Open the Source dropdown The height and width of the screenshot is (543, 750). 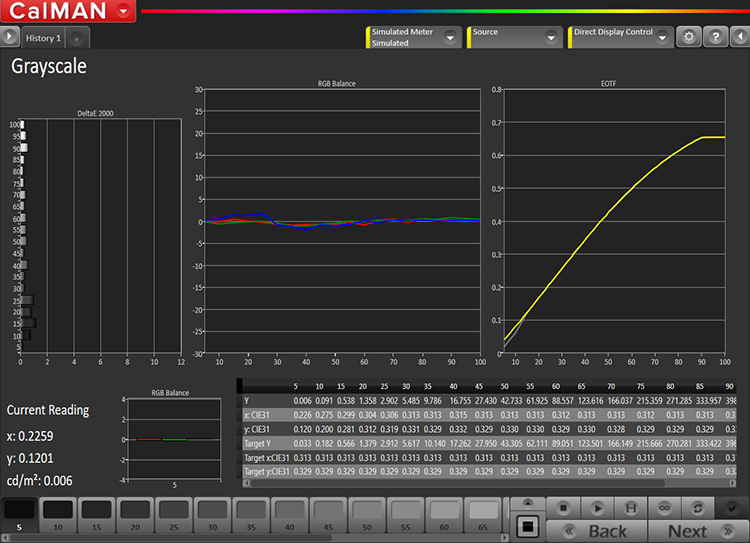point(551,37)
